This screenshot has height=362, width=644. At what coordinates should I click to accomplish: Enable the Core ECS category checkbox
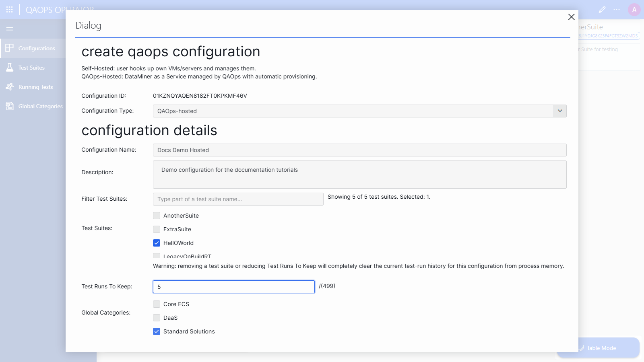[x=157, y=304]
